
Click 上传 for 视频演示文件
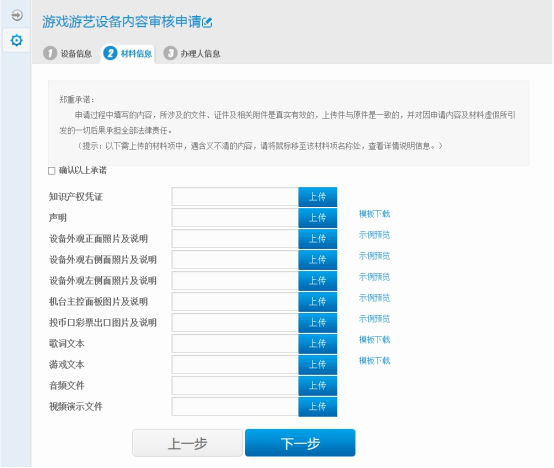coord(317,407)
